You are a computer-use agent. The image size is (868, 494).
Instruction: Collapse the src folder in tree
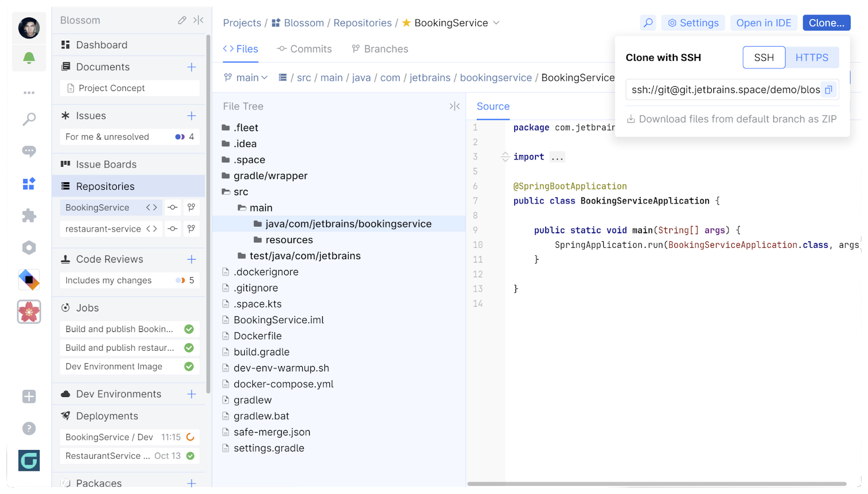click(226, 192)
